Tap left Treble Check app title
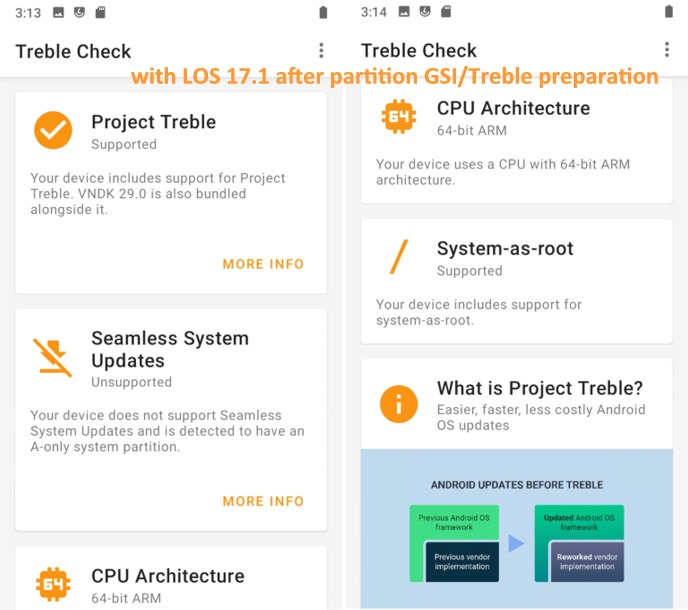 [73, 51]
